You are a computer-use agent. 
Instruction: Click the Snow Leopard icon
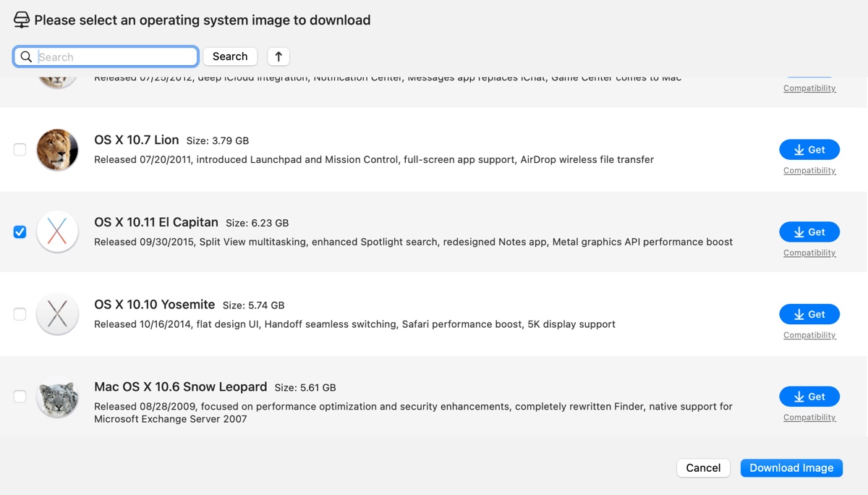[x=57, y=397]
